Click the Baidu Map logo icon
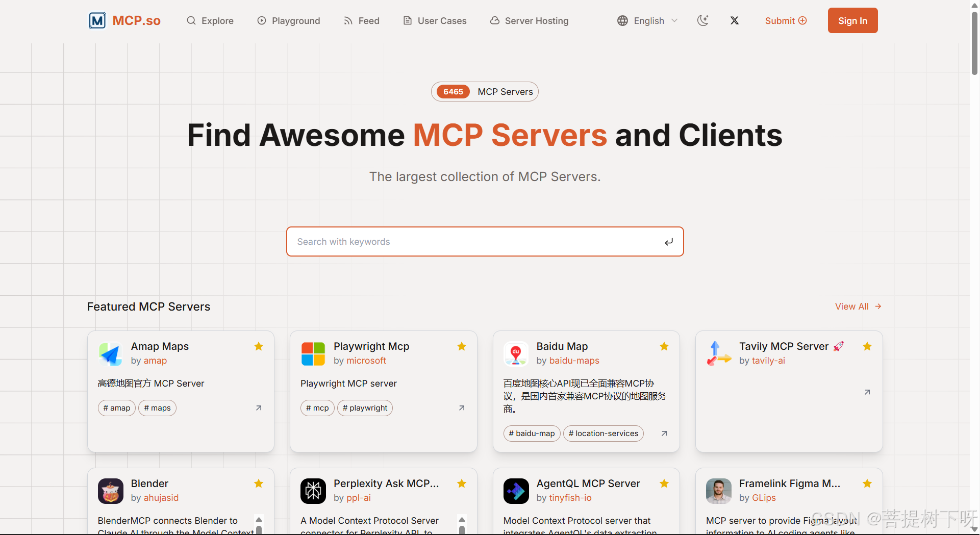 click(516, 354)
